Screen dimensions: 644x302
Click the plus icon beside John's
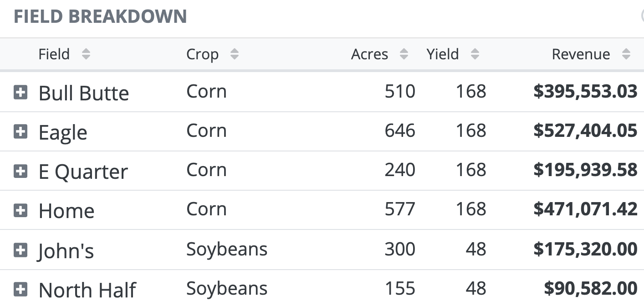20,250
